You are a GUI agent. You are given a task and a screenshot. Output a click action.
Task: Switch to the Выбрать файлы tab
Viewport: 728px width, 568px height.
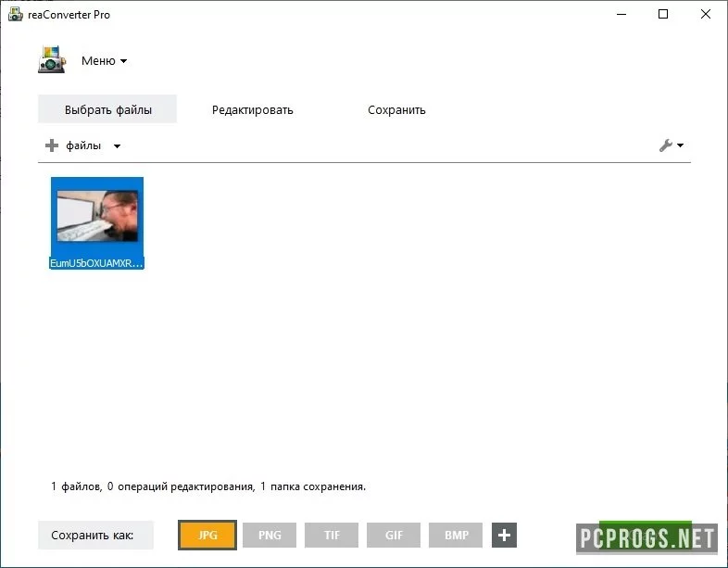(107, 109)
